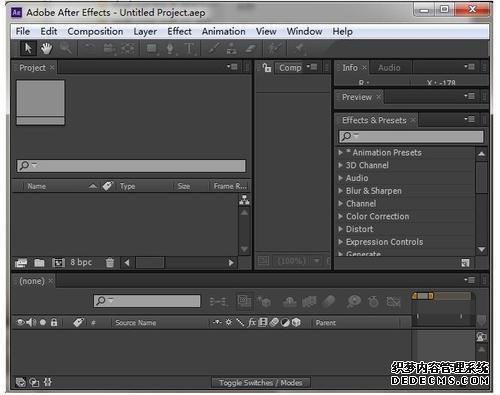Screen dimensions: 500x395
Task: Toggle Live Update button in timeline
Action: 244,302
